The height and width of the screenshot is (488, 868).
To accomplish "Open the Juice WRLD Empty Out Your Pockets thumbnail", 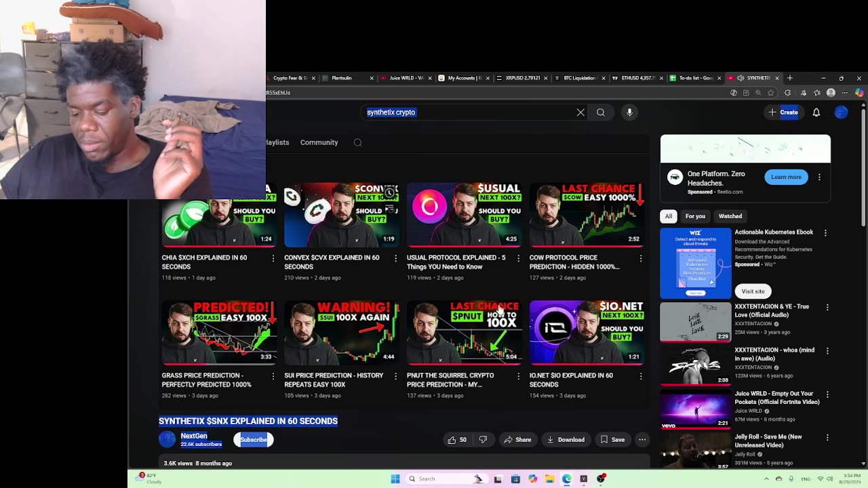I will [696, 409].
